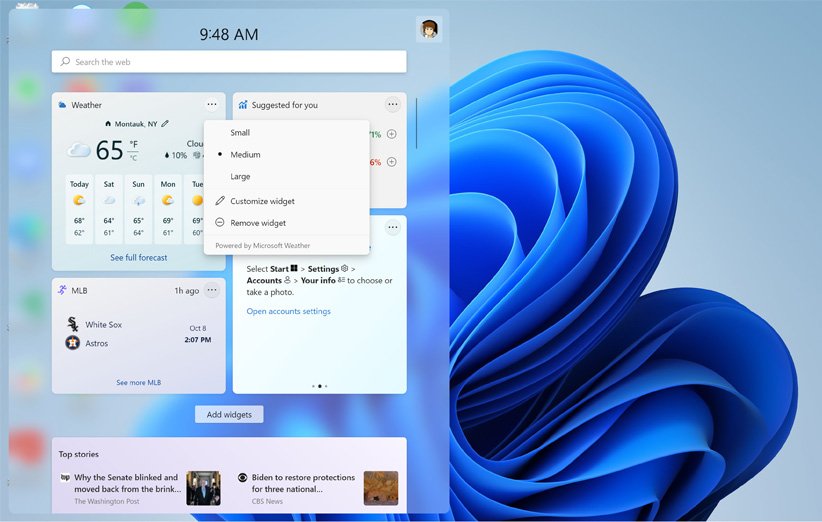Select Medium widget size
Image resolution: width=822 pixels, height=522 pixels.
pos(245,155)
